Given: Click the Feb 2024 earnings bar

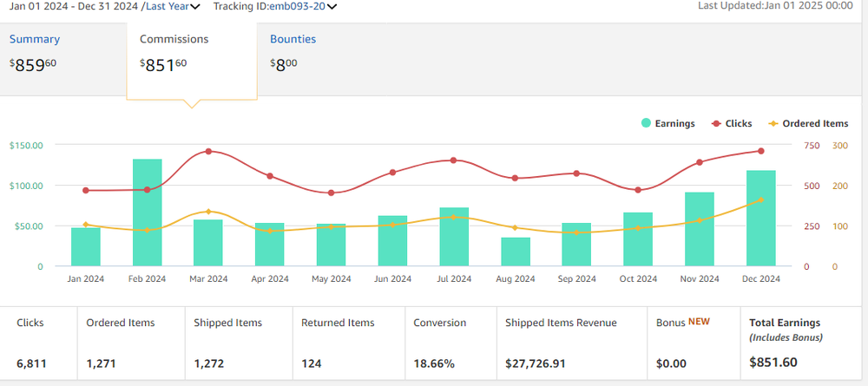Looking at the screenshot, I should [x=148, y=213].
